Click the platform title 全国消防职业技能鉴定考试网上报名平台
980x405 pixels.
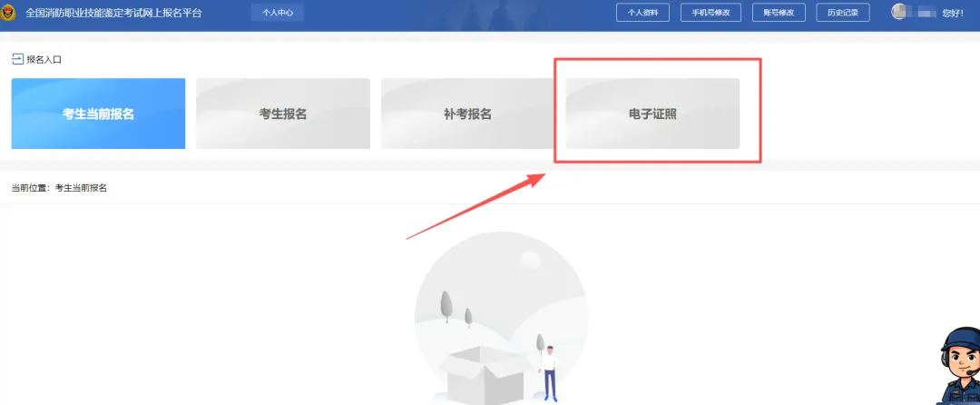pos(113,13)
